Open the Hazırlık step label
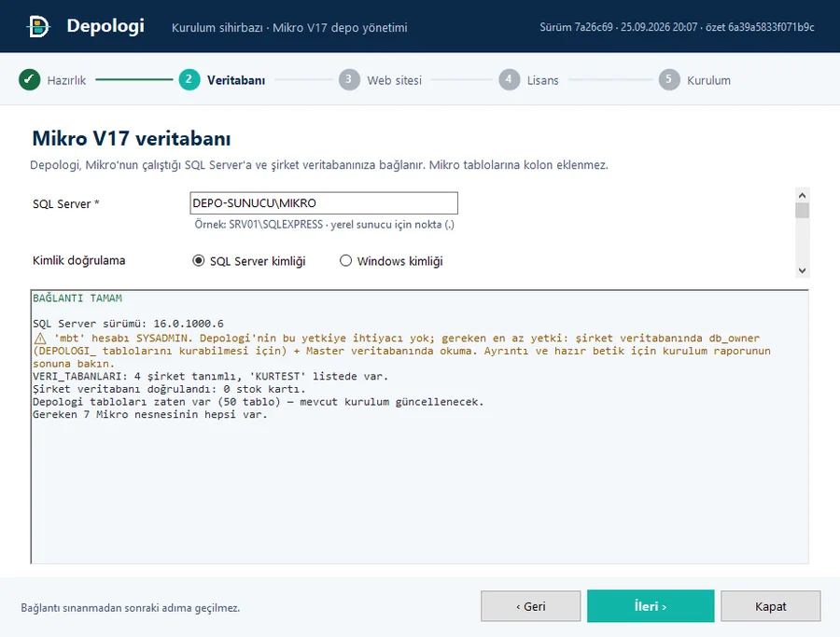 pos(66,80)
